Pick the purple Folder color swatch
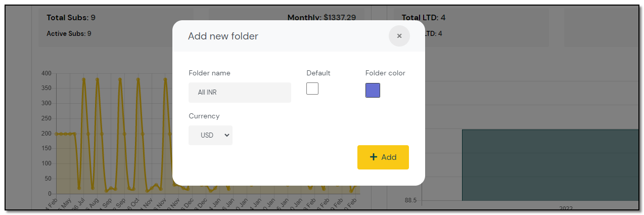The height and width of the screenshot is (215, 644). pyautogui.click(x=373, y=90)
